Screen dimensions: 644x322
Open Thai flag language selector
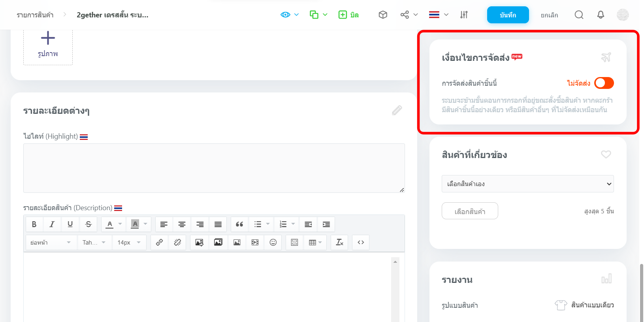pyautogui.click(x=439, y=15)
